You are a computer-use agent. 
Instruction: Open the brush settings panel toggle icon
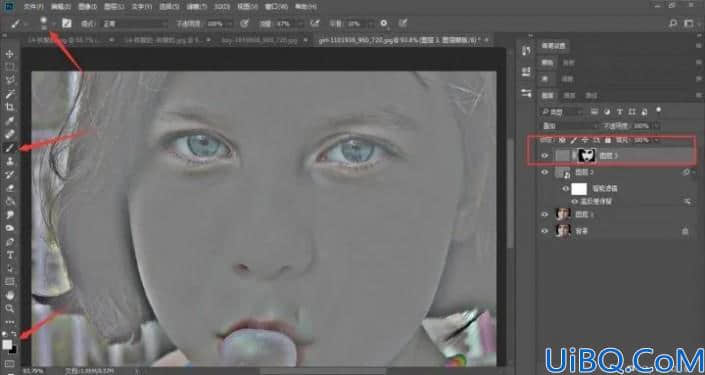click(x=67, y=23)
